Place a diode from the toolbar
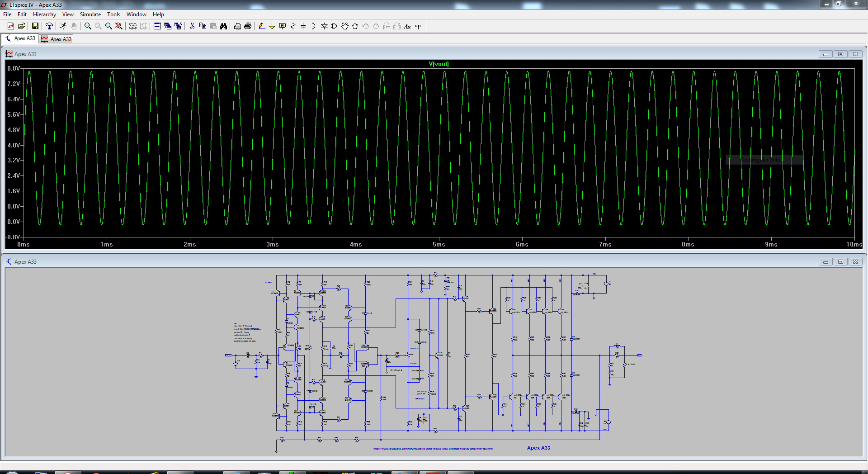 click(x=324, y=26)
